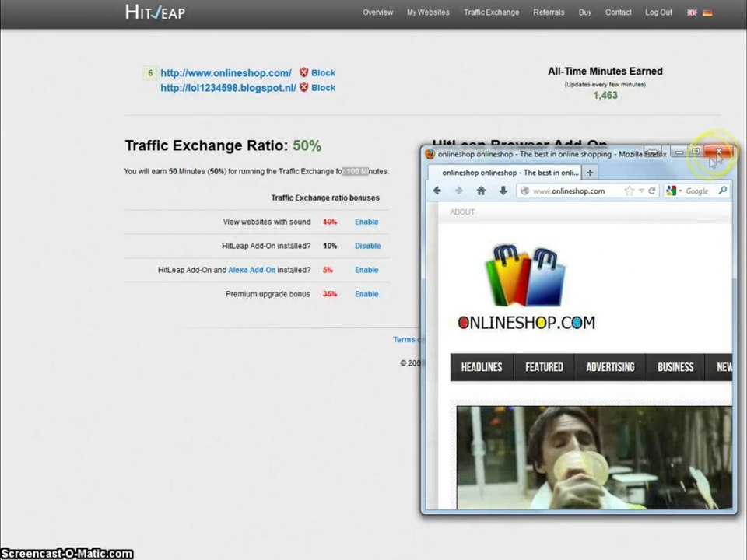Close the Firefox popup window
The image size is (747, 560).
pyautogui.click(x=719, y=152)
